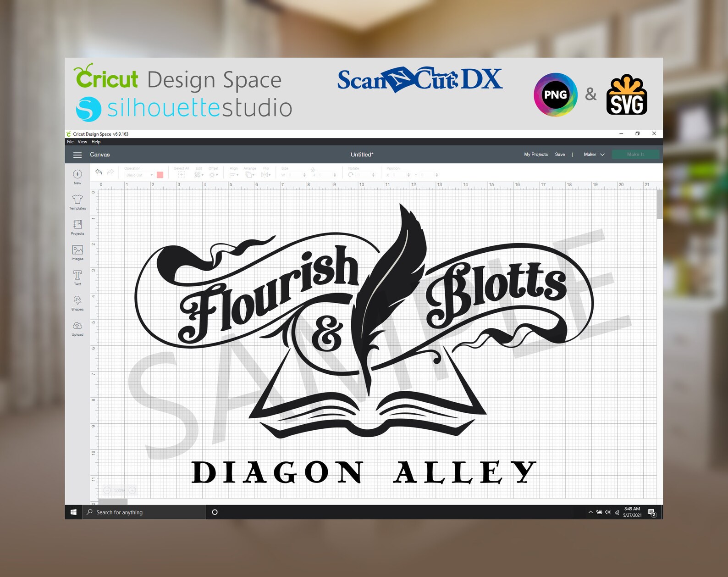Adjust the Width stepper arrows
The width and height of the screenshot is (728, 577).
(x=304, y=175)
